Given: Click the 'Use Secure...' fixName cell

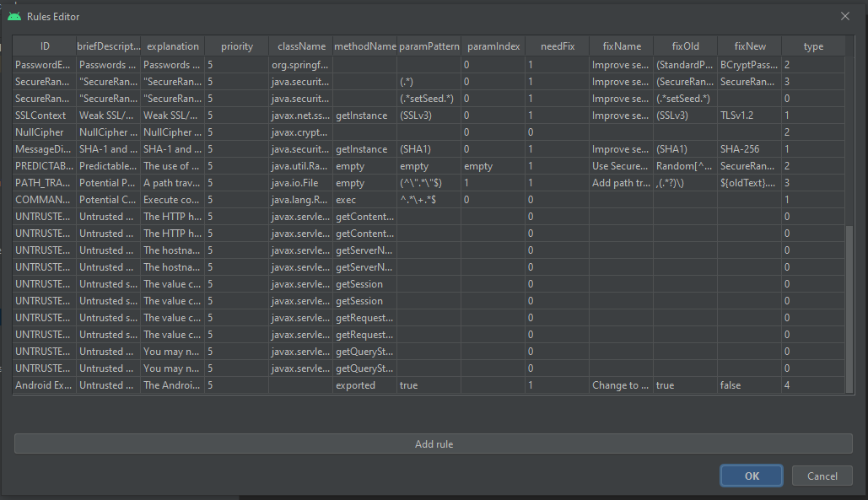Looking at the screenshot, I should [x=622, y=166].
